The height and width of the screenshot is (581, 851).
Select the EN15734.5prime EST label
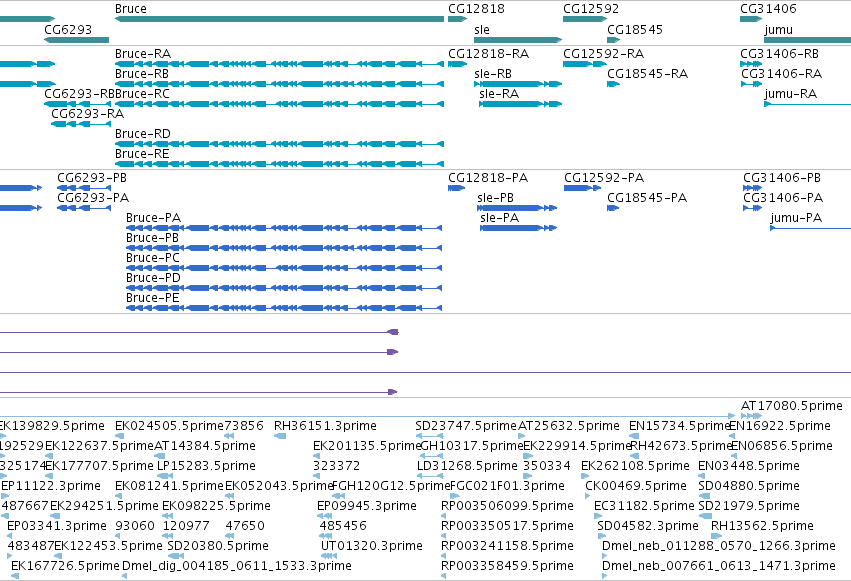(x=679, y=426)
